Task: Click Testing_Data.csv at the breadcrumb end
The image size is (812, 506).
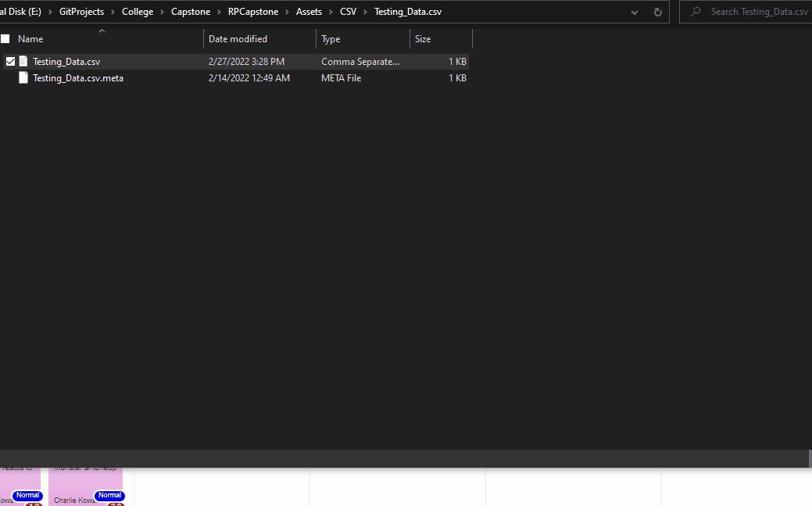Action: (408, 12)
